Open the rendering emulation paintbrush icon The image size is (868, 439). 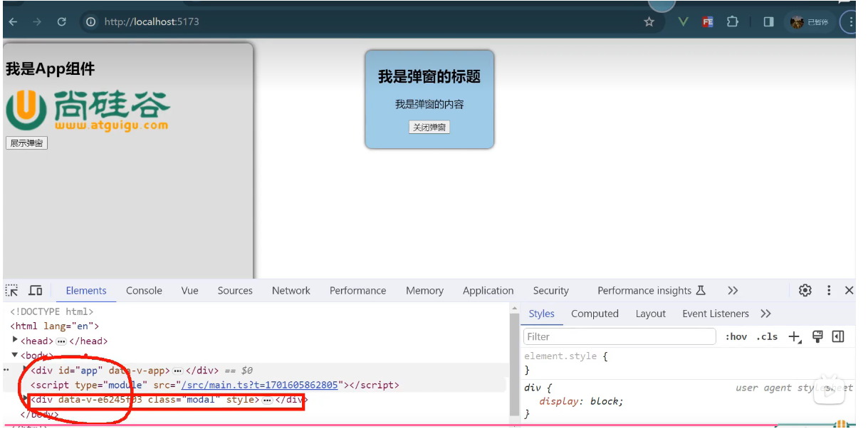(x=817, y=336)
